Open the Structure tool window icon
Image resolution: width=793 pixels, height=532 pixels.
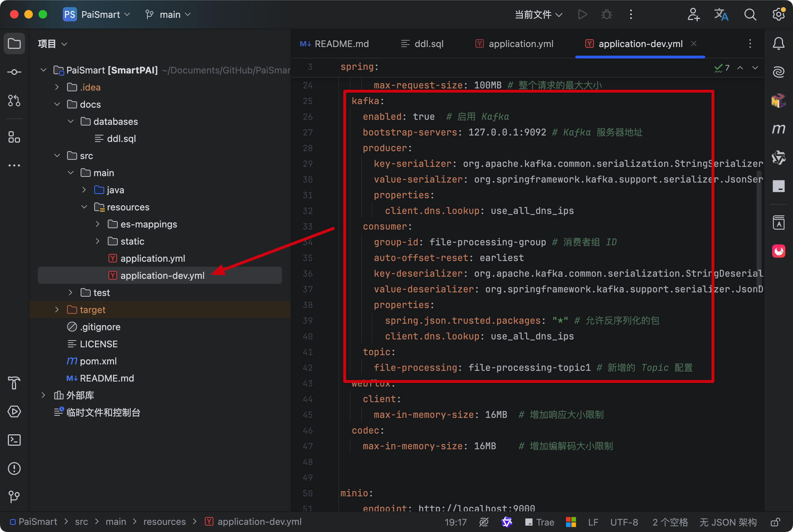14,137
